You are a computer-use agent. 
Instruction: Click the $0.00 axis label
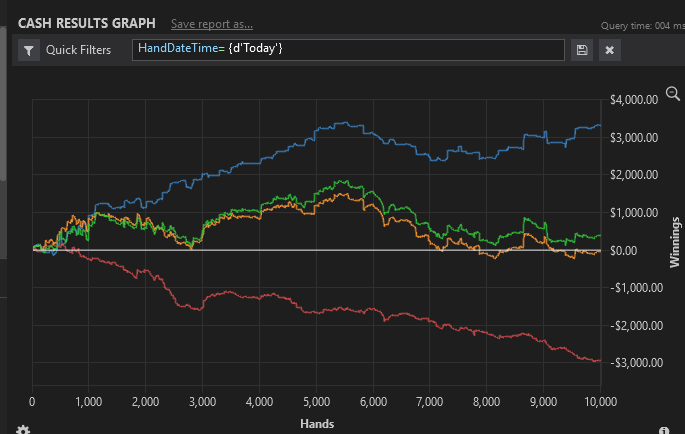pos(623,251)
